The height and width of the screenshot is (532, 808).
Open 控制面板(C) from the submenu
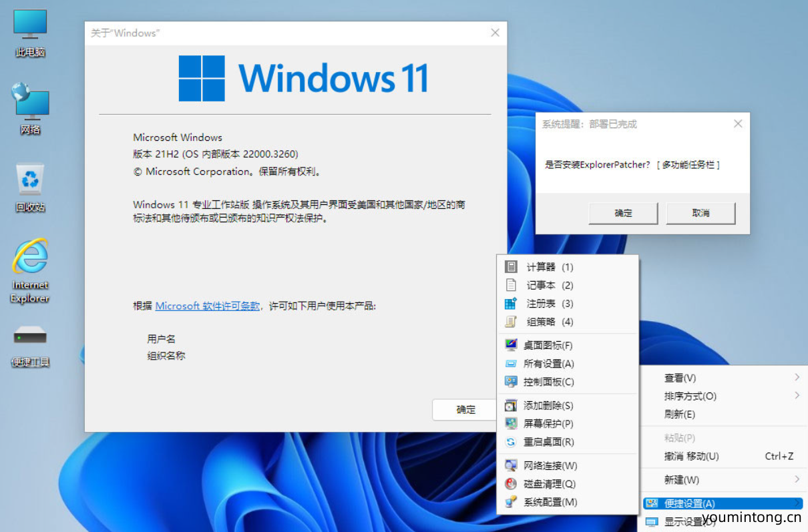pyautogui.click(x=548, y=382)
